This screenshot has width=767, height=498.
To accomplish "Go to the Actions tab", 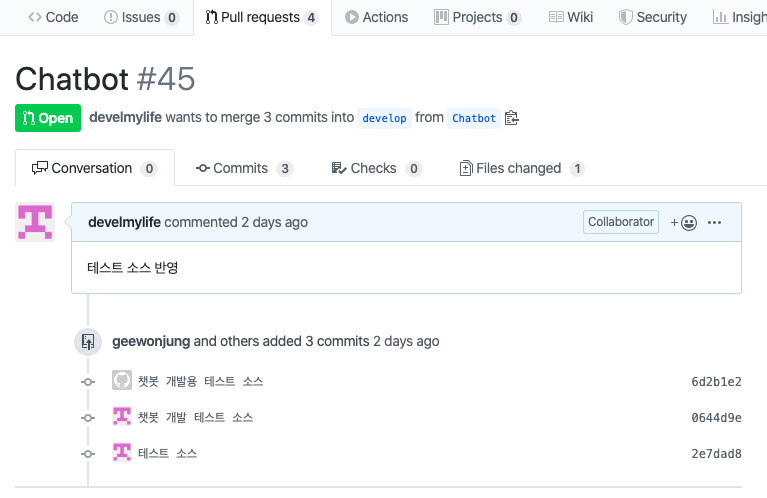I will tap(376, 17).
